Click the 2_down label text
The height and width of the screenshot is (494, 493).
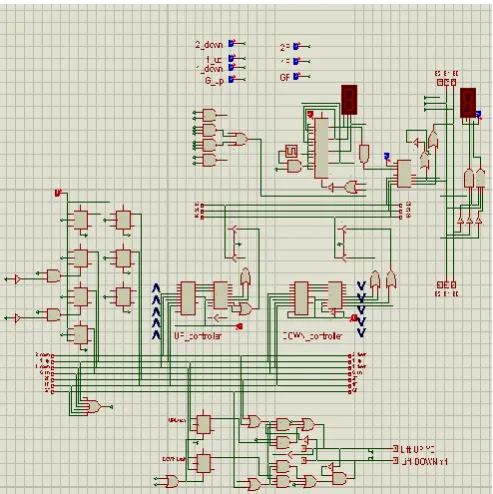pyautogui.click(x=209, y=44)
